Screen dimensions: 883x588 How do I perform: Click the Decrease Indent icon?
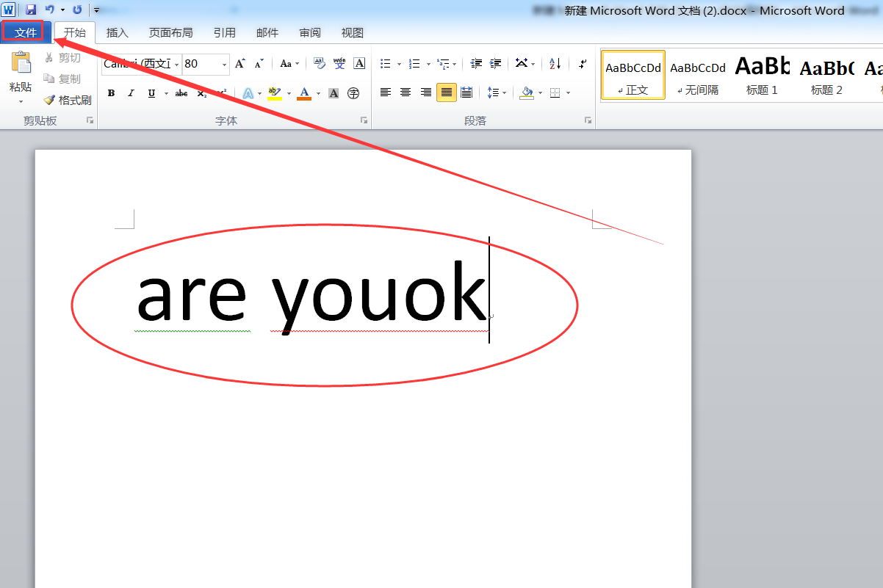point(476,64)
